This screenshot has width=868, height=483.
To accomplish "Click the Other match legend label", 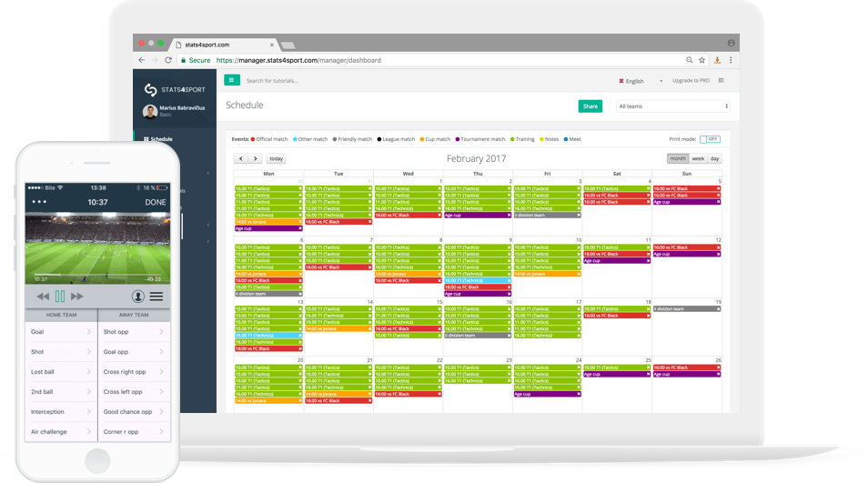I will [313, 139].
